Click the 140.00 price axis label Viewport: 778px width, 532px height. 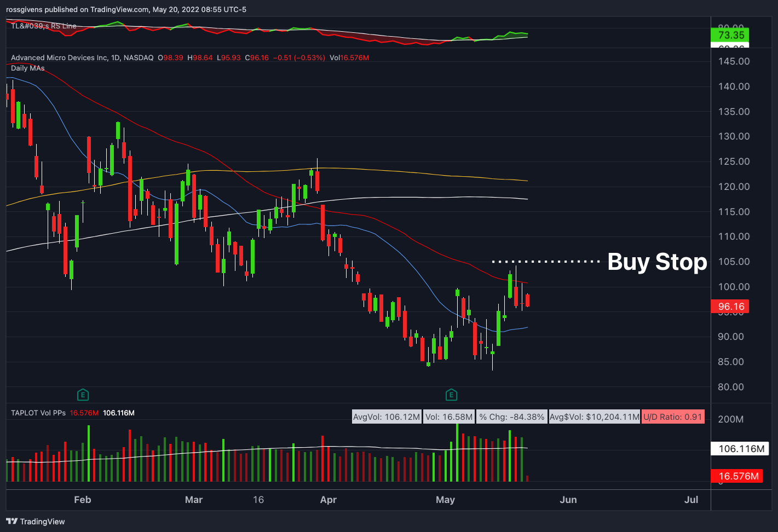734,86
